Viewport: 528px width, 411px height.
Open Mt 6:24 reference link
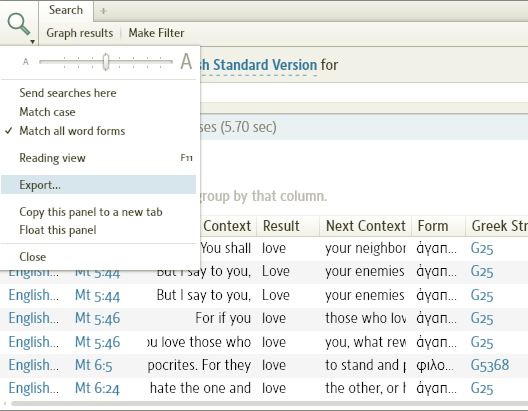click(97, 388)
